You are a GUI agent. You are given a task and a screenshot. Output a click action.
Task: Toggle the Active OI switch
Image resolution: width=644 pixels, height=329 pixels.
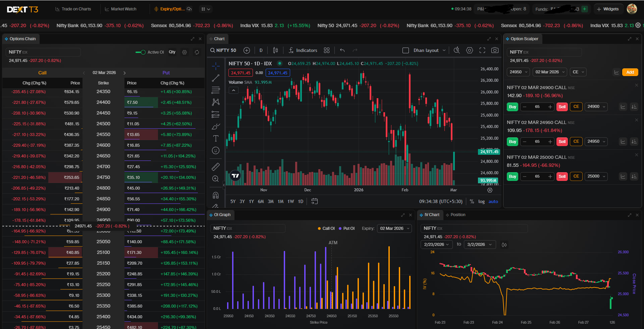141,52
